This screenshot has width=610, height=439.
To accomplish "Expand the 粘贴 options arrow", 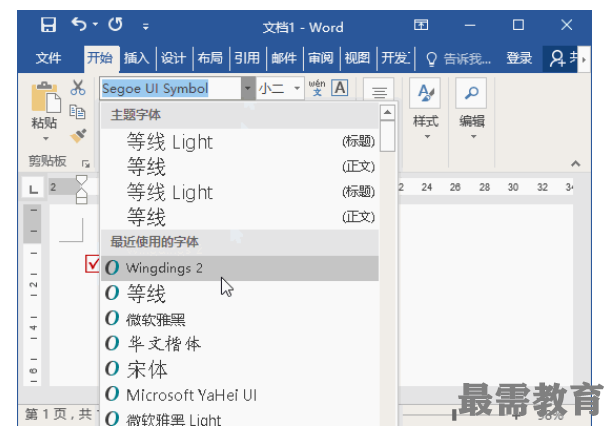I will [46, 139].
